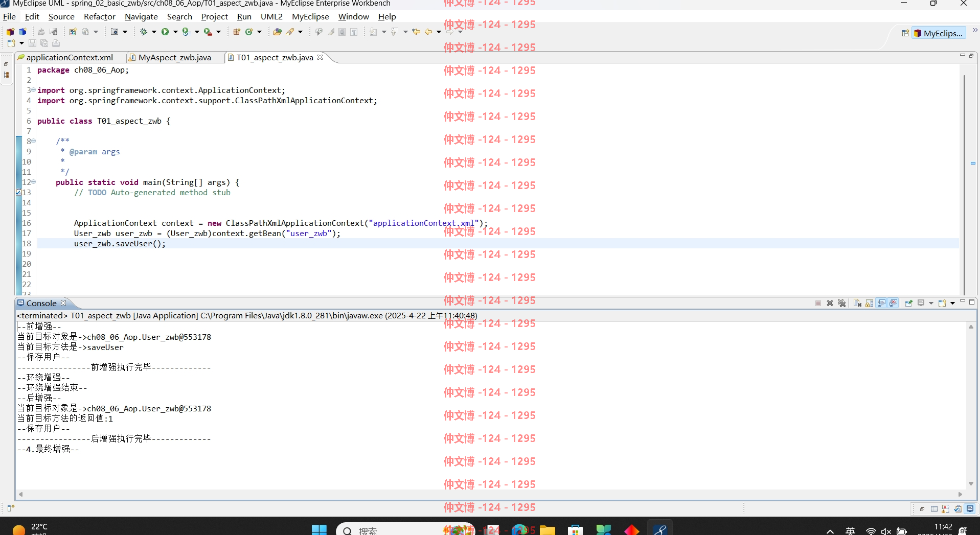Click the camera capture toolbar icon
This screenshot has width=980, height=535.
coord(115,32)
